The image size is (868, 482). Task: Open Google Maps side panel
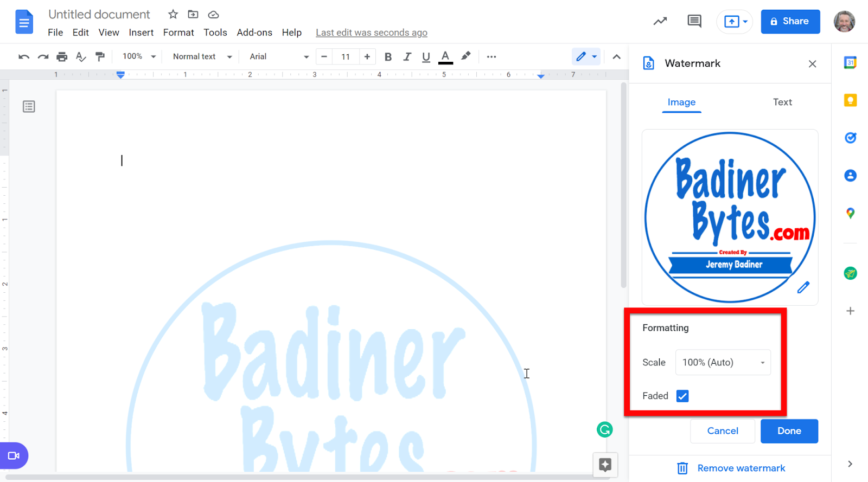tap(850, 213)
